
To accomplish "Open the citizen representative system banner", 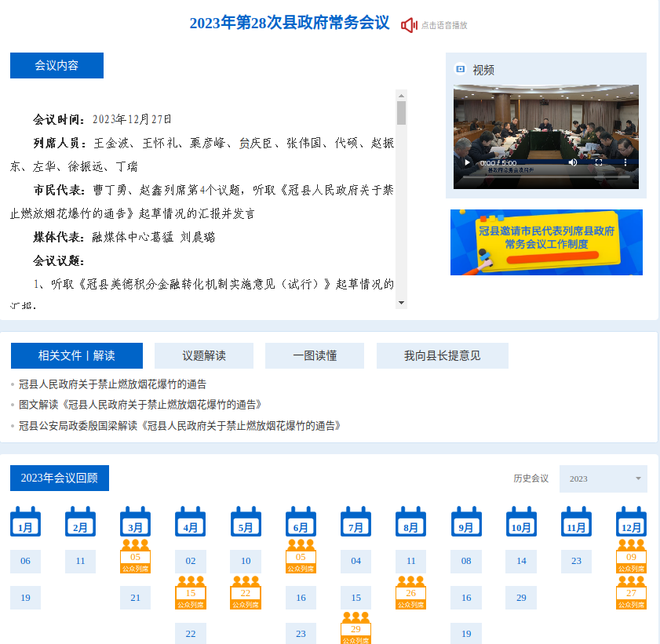I will pos(546,242).
